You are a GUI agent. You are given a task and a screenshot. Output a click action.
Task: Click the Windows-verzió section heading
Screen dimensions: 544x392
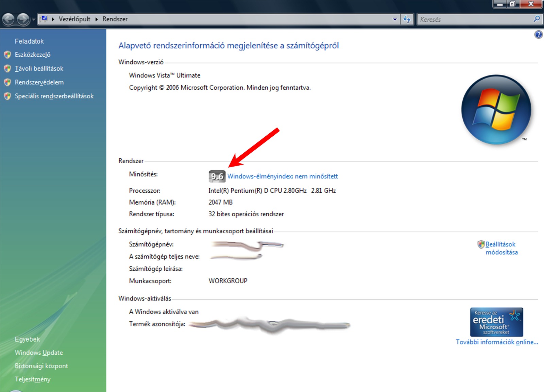141,62
